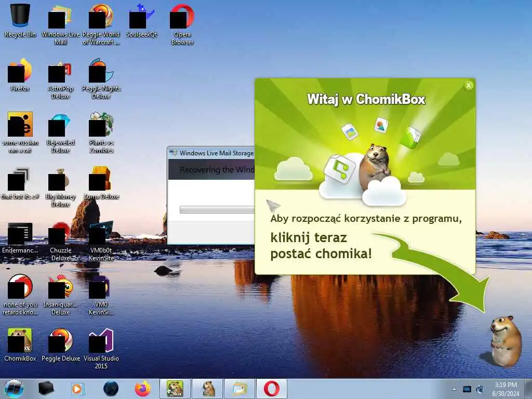The width and height of the screenshot is (532, 399).
Task: Open the Windows Start menu orb
Action: pos(14,389)
